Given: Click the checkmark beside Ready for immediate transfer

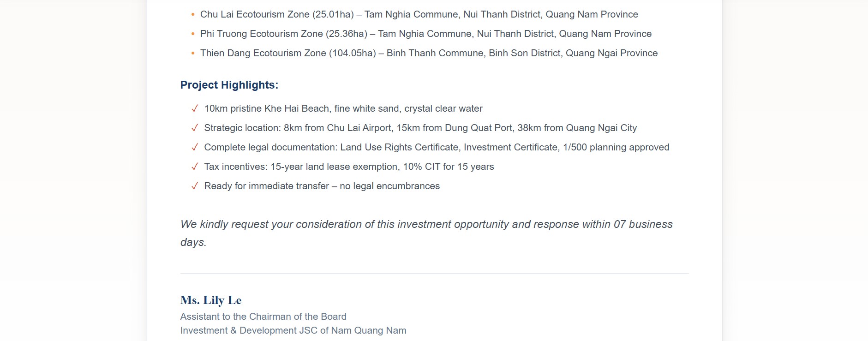Looking at the screenshot, I should pyautogui.click(x=195, y=186).
